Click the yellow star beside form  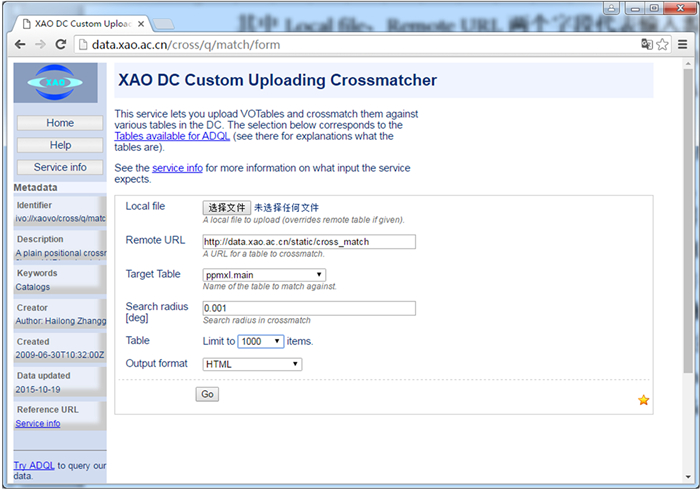point(644,400)
